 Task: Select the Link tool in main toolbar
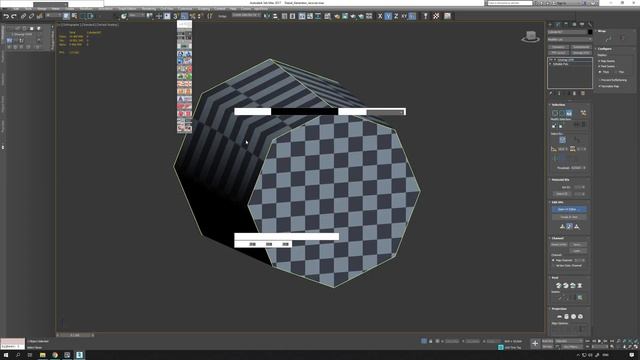(23, 16)
